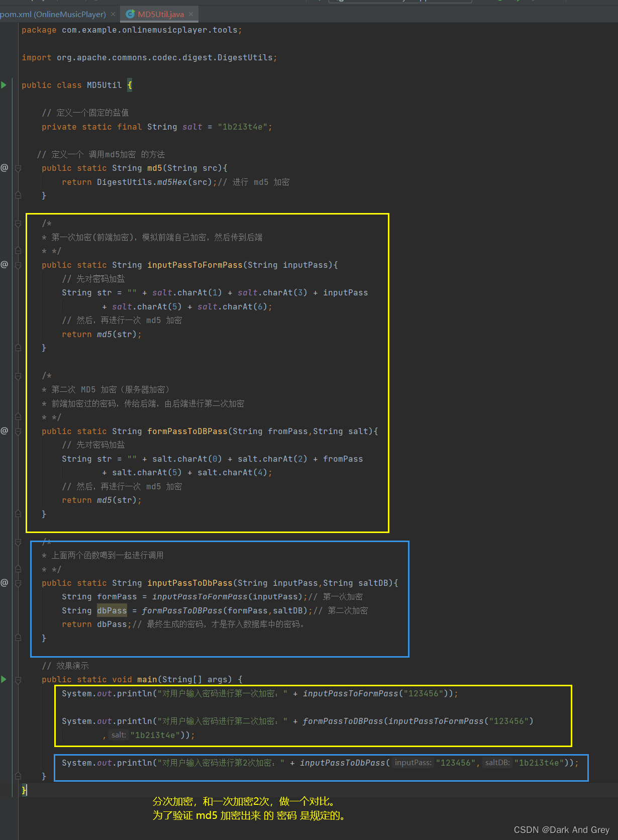Close the MD5Util.java tab
This screenshot has width=618, height=840.
tap(191, 14)
